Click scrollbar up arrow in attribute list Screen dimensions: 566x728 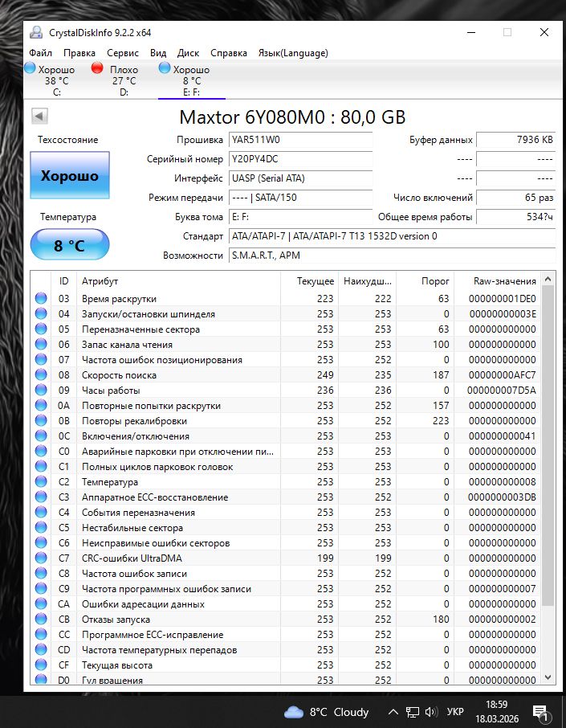point(548,279)
